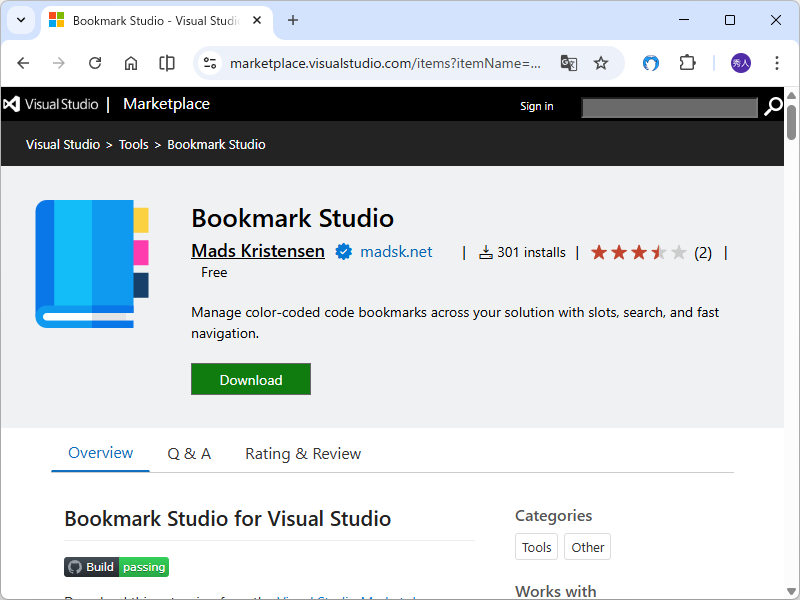Click the fourth rating star
Screen dimensions: 800x600
coord(659,252)
